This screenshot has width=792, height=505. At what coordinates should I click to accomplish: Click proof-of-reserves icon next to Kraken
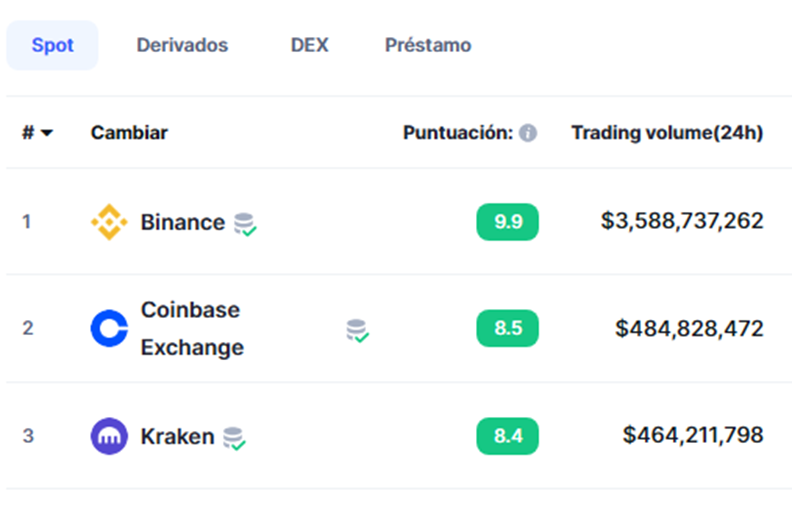[234, 438]
